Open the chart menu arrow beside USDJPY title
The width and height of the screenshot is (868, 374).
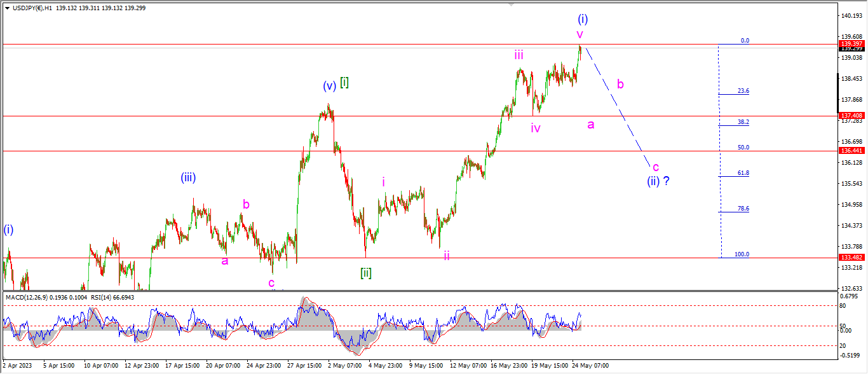[6, 8]
